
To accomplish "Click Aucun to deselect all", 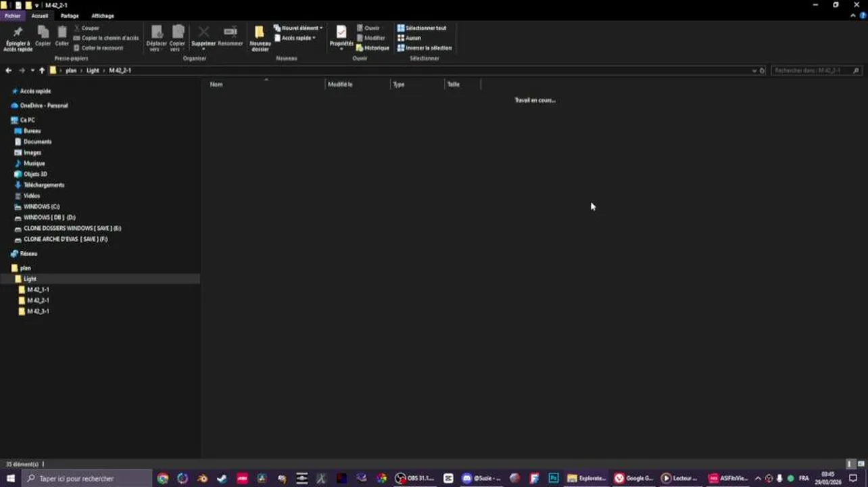I will [409, 38].
